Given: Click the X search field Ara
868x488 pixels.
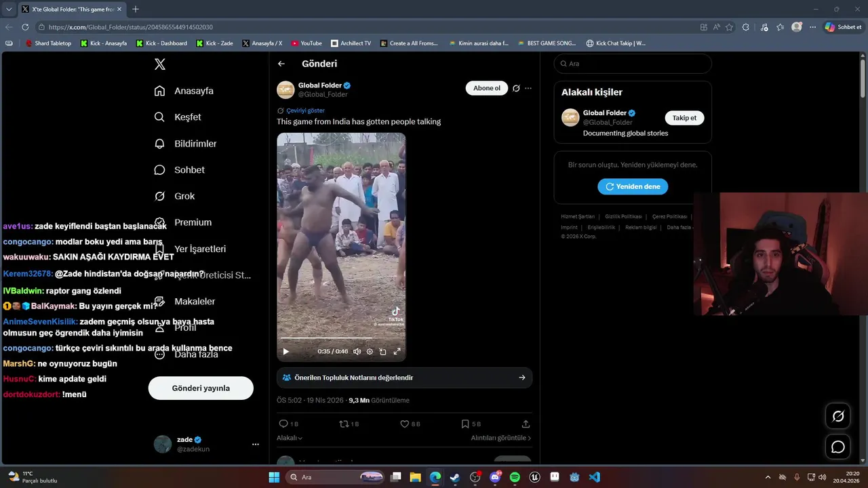Looking at the screenshot, I should pos(633,64).
